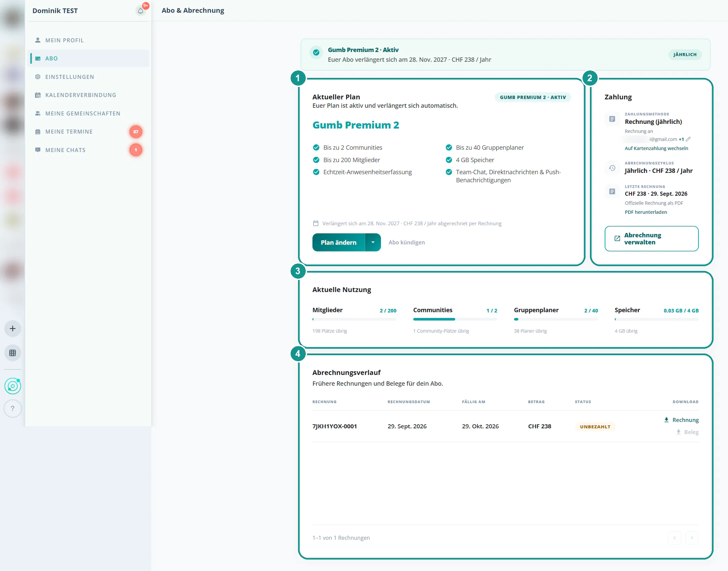The width and height of the screenshot is (728, 571).
Task: Go to next page of Rechnungen
Action: point(692,537)
